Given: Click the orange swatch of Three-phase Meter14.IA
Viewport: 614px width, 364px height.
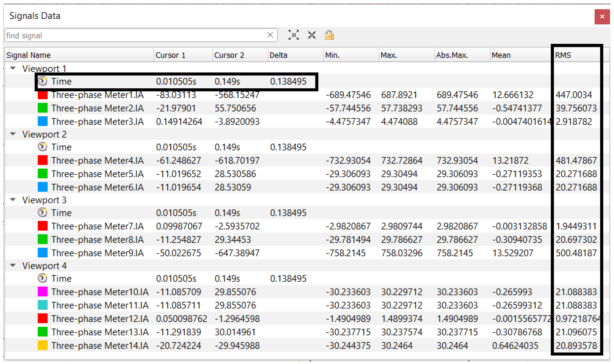Looking at the screenshot, I should click(43, 345).
